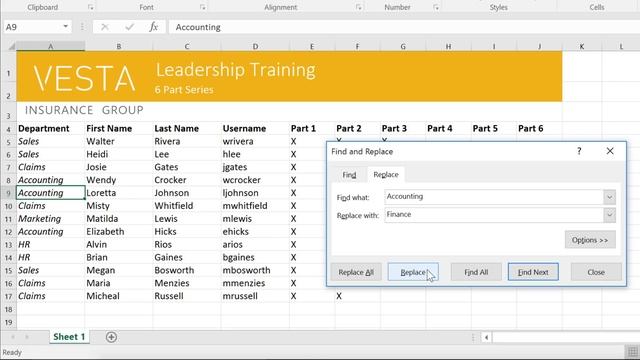Open the Font dialog launcher
Viewport: 640px width, 360px height.
click(203, 7)
